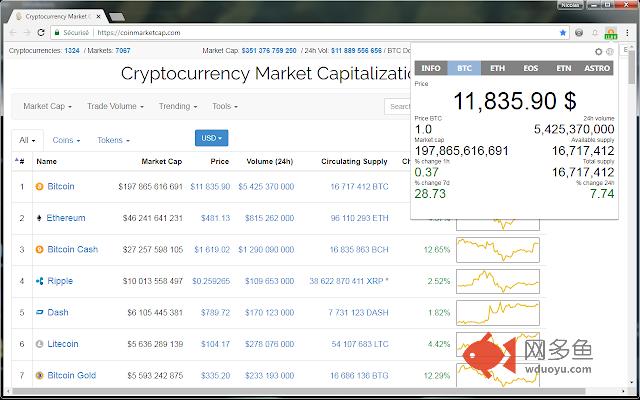Expand the Market Cap dropdown menu
This screenshot has height=400, width=640.
click(x=47, y=106)
